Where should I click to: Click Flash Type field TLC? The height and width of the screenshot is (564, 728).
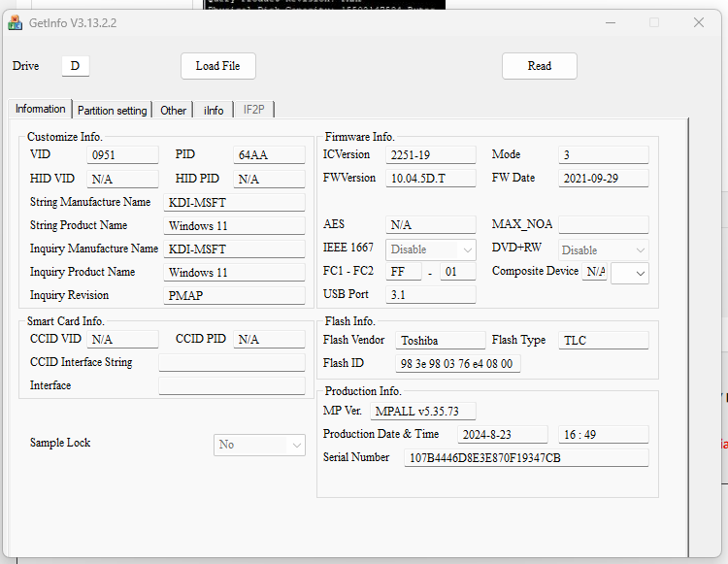tap(604, 341)
